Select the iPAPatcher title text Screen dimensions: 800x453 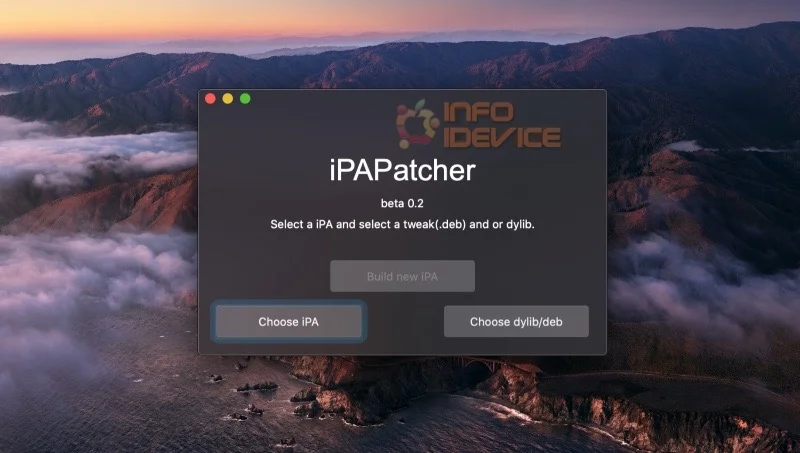click(x=402, y=170)
